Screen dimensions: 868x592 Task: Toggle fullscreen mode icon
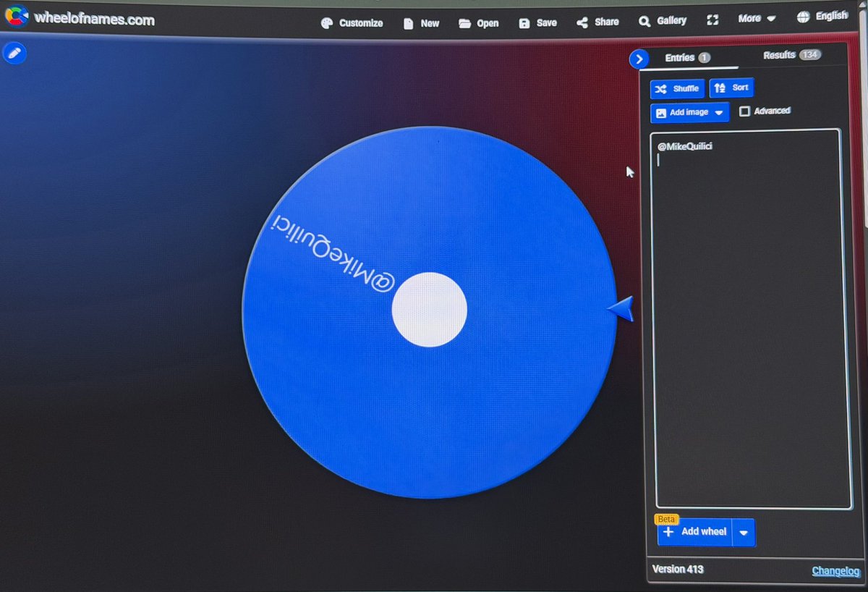712,20
